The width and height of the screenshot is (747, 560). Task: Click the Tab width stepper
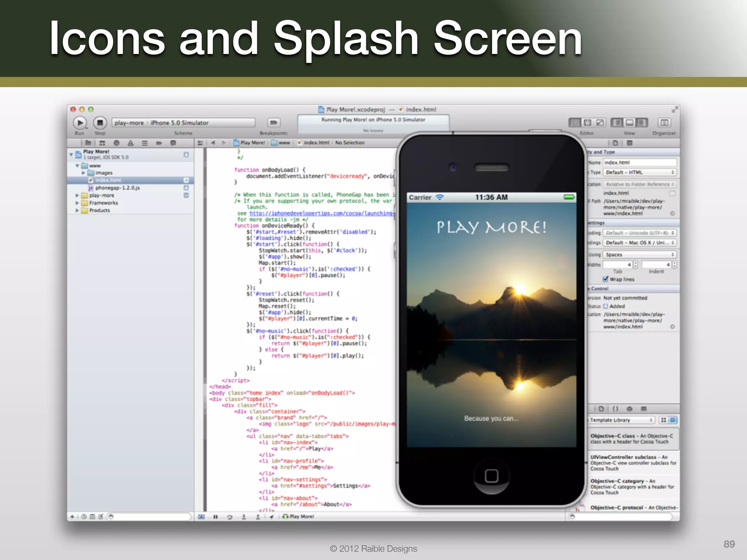point(636,265)
